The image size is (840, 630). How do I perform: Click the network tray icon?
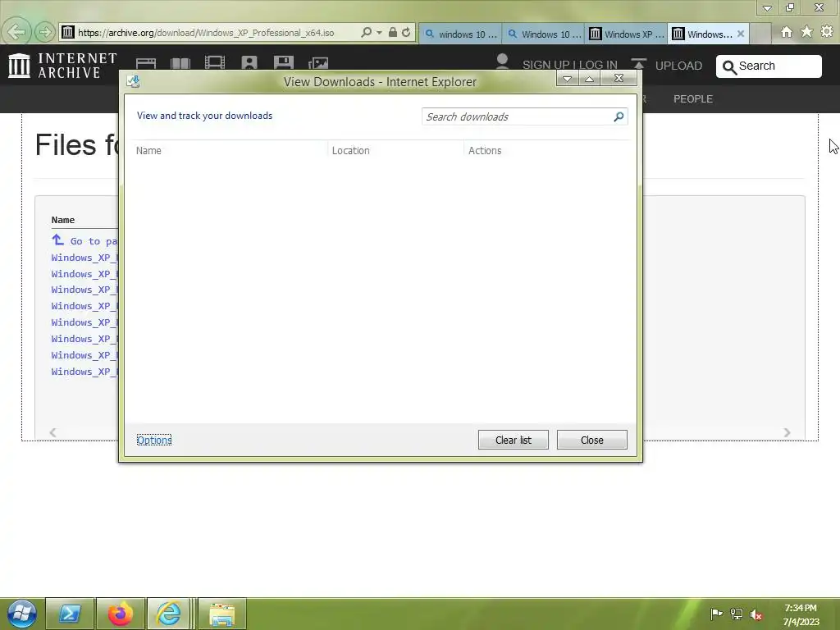coord(737,614)
